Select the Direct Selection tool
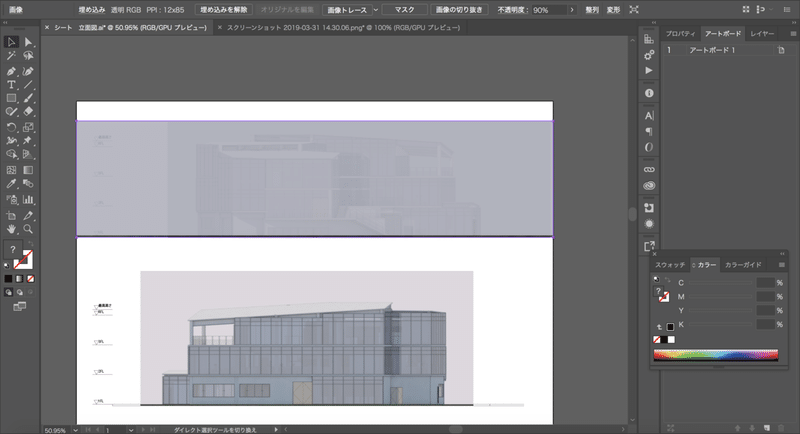 tap(28, 42)
